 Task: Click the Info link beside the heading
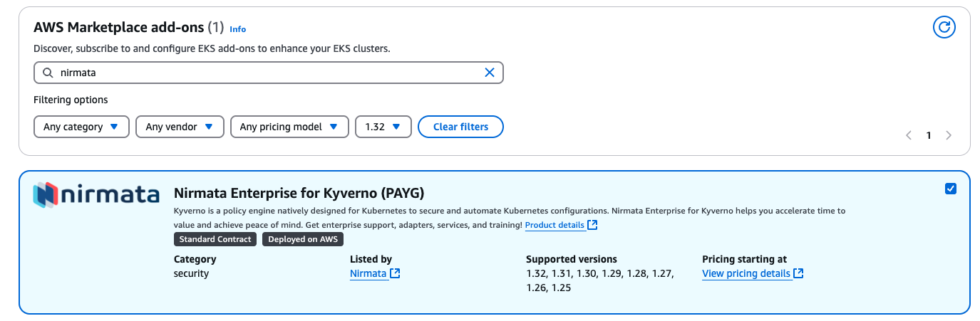[237, 29]
